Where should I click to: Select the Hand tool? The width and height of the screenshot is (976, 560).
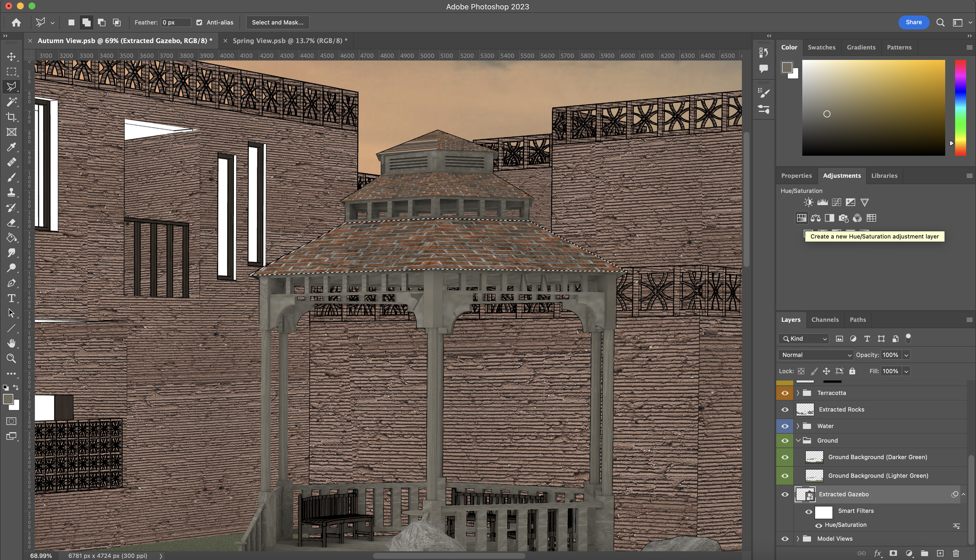click(x=11, y=343)
